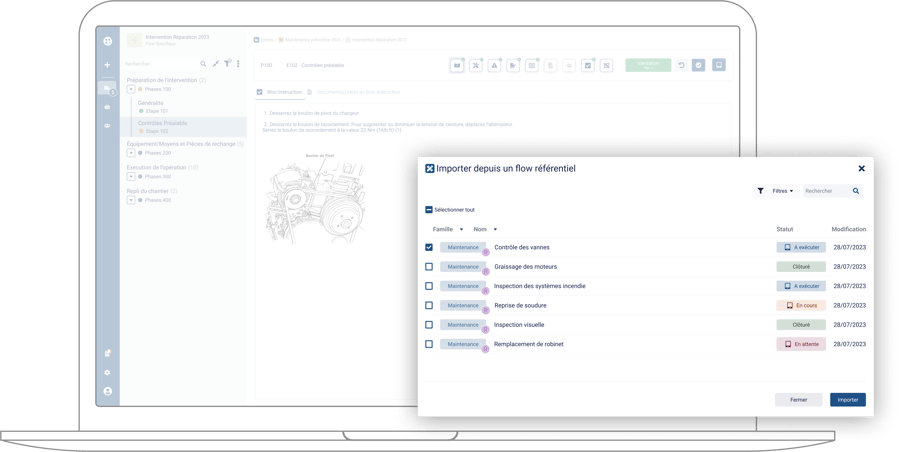Click the En attente status badge

coord(801,344)
